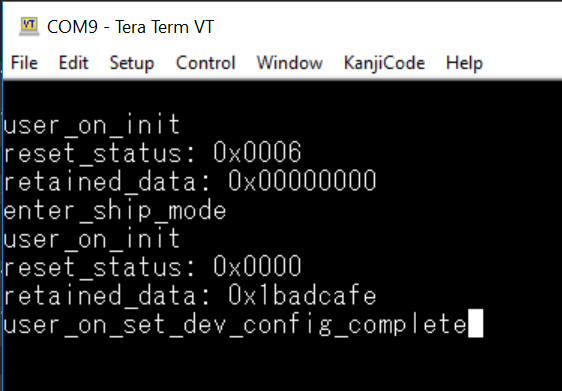Click the retained_data: 0x00000000 line
562x391 pixels.
[190, 181]
